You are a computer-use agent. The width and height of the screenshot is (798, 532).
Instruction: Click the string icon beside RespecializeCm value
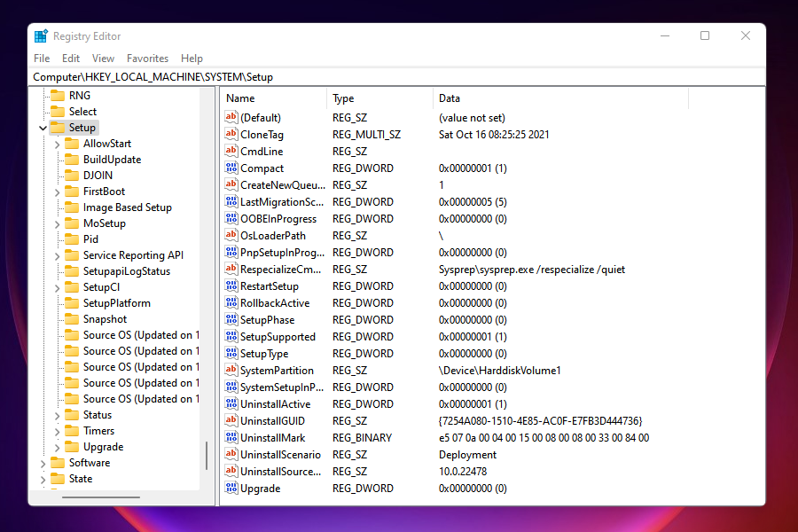coord(232,269)
